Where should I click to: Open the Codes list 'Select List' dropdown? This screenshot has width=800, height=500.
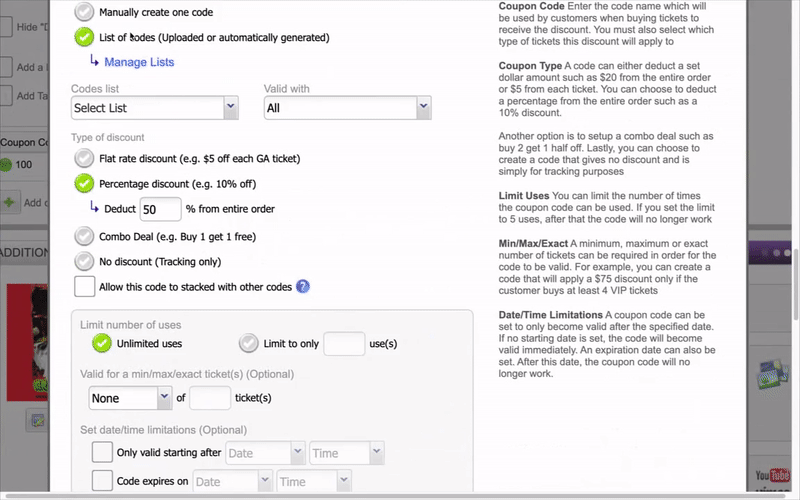pyautogui.click(x=155, y=108)
